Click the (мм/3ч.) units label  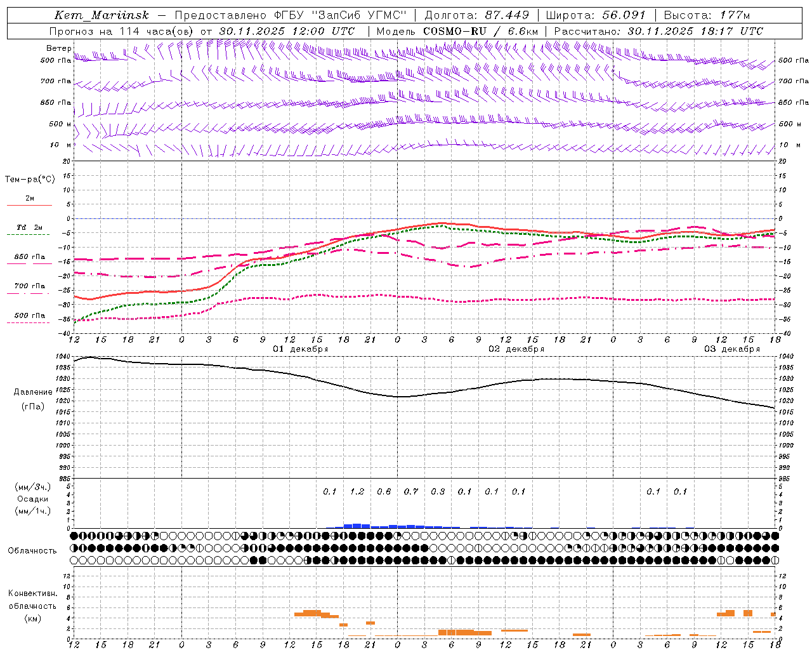(x=33, y=487)
